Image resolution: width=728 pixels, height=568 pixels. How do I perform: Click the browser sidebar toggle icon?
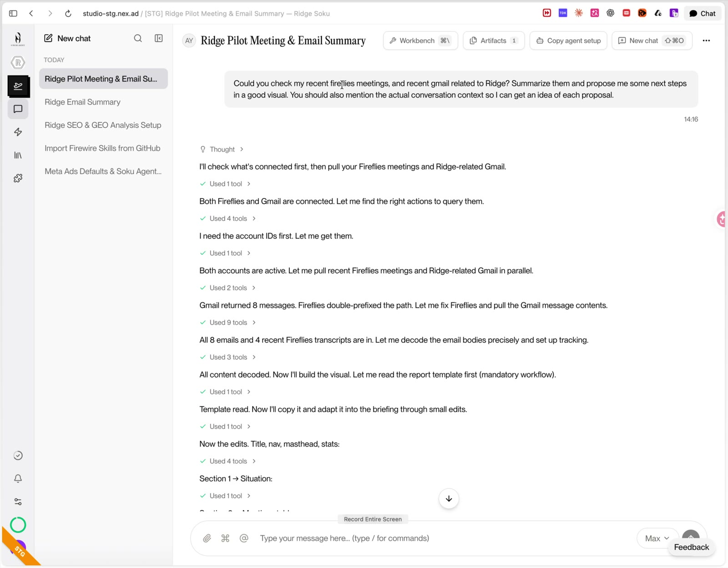tap(13, 13)
